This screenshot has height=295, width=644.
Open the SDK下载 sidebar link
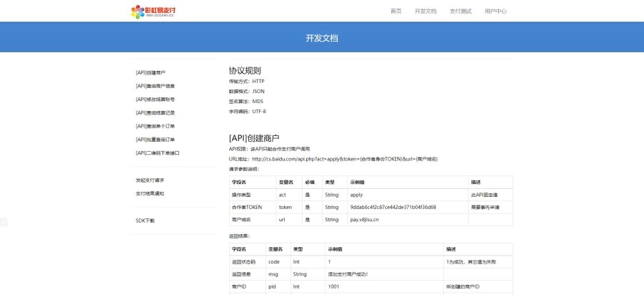click(x=145, y=221)
